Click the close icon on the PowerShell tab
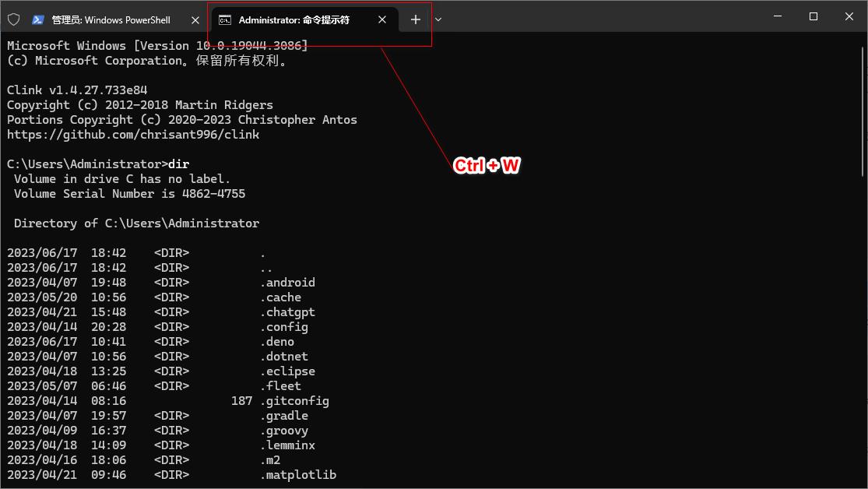The width and height of the screenshot is (868, 489). coord(195,19)
